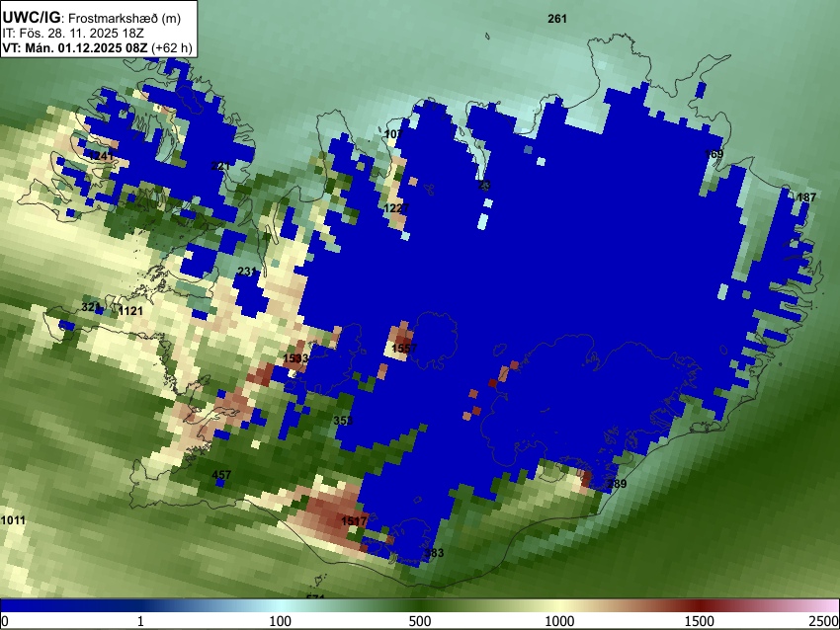The image size is (840, 630).
Task: Click the "(+62 h)" forecast offset text
Action: tap(171, 47)
